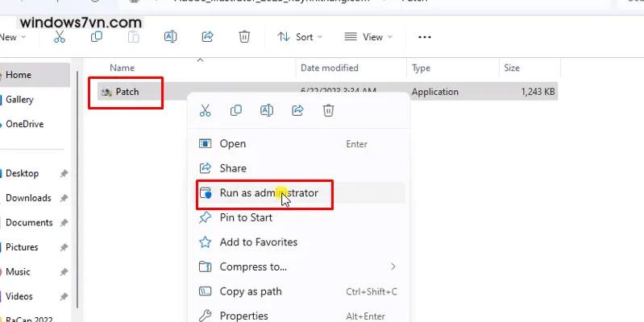Select Run as administrator
This screenshot has width=644, height=322.
[268, 193]
